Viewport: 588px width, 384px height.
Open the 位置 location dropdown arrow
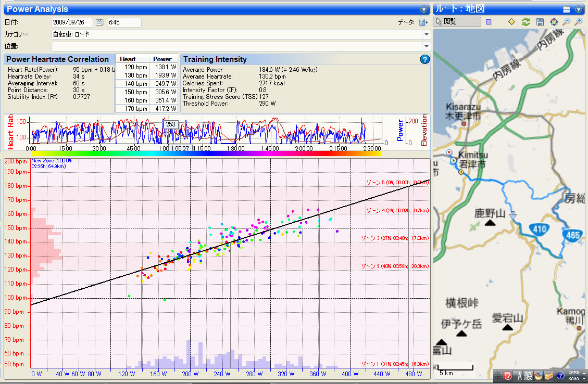coord(427,46)
